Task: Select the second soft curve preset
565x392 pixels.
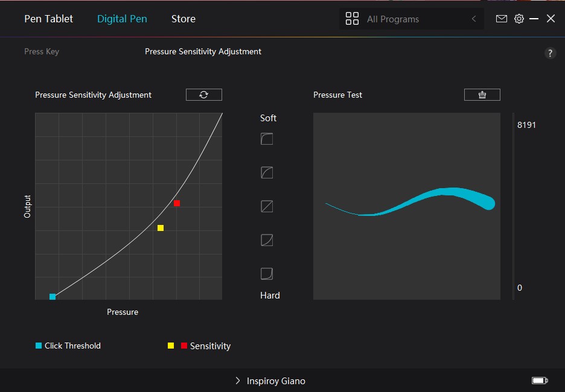Action: [267, 173]
